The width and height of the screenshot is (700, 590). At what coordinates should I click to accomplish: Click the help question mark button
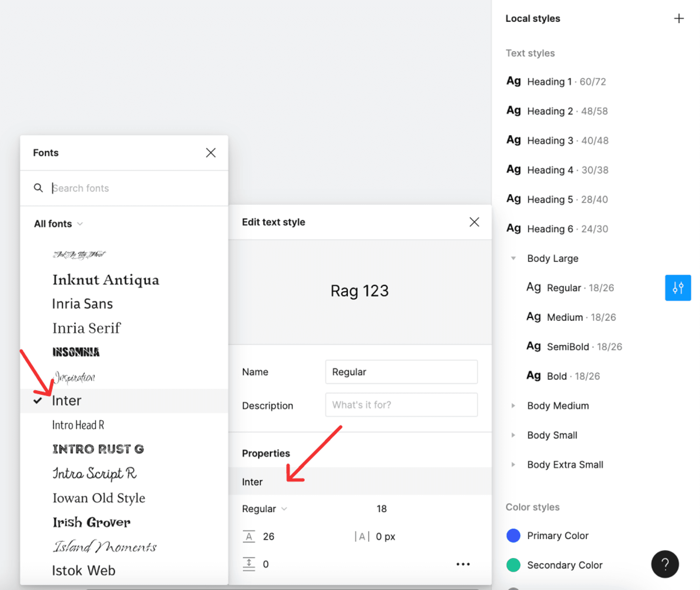point(666,562)
